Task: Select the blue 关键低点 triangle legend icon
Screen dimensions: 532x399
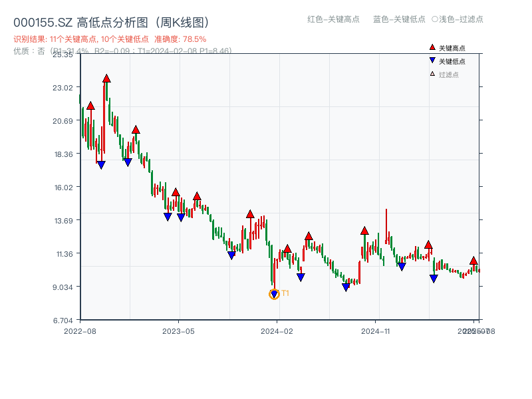Action: pos(432,59)
